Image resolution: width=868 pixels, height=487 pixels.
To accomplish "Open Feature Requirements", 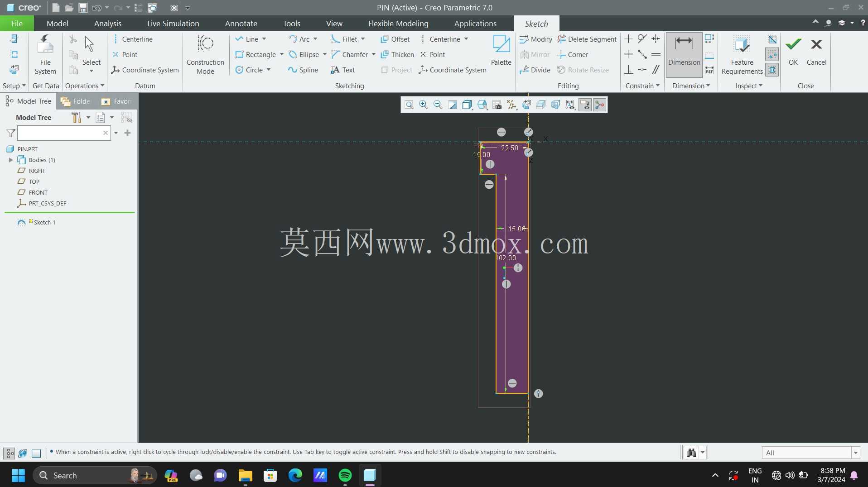I will pos(742,54).
